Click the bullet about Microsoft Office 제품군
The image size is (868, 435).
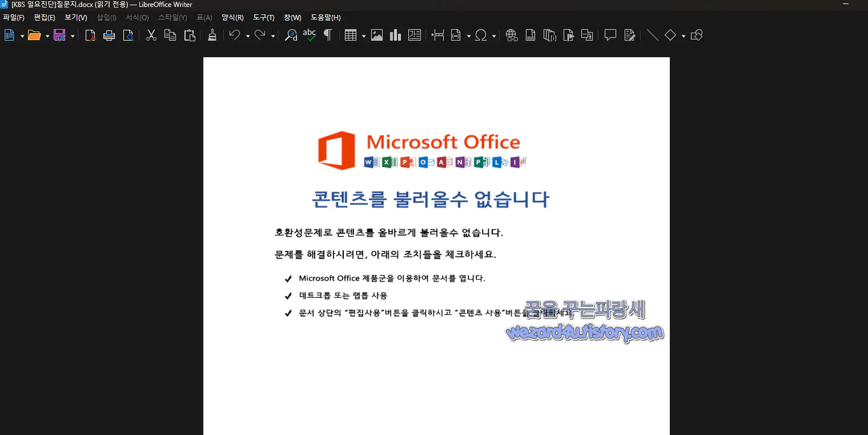coord(392,278)
